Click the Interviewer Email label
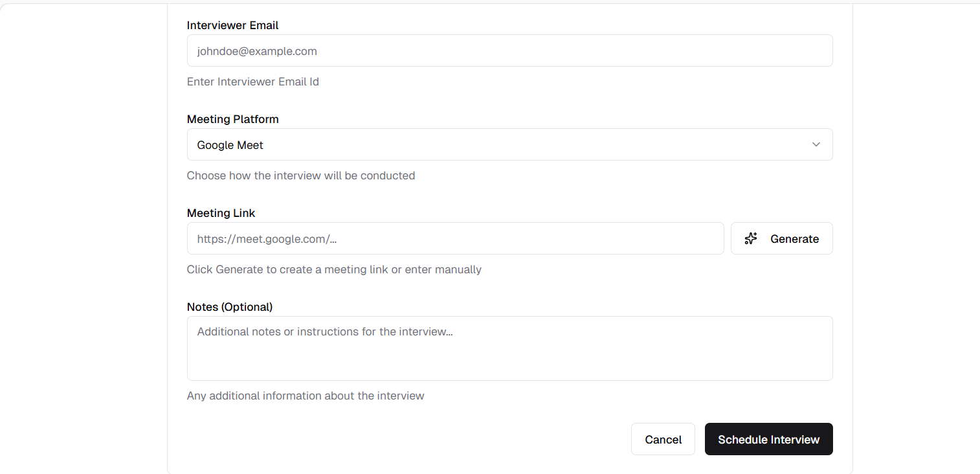This screenshot has width=980, height=474. point(232,25)
